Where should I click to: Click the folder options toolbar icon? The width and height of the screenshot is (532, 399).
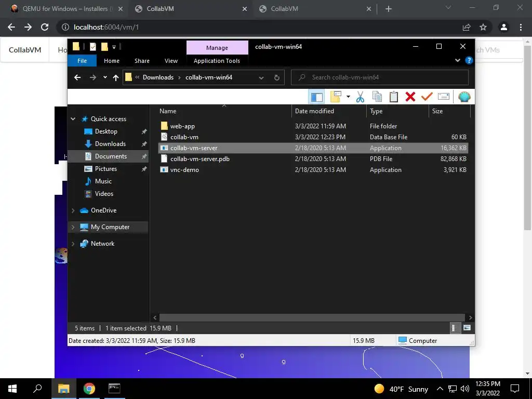click(336, 97)
